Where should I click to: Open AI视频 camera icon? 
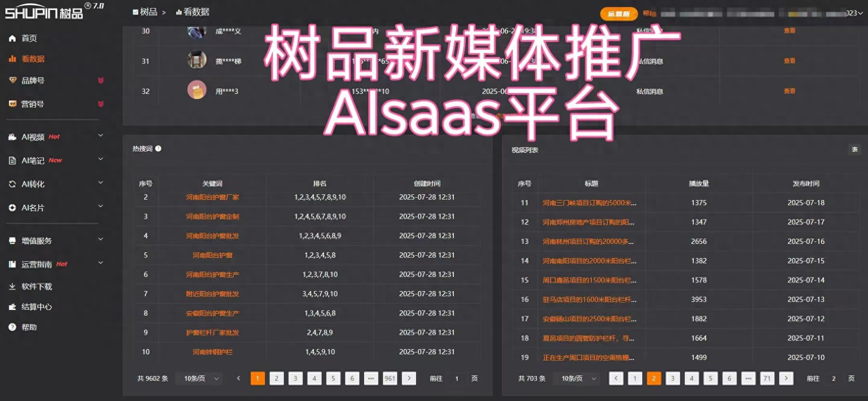pos(12,137)
